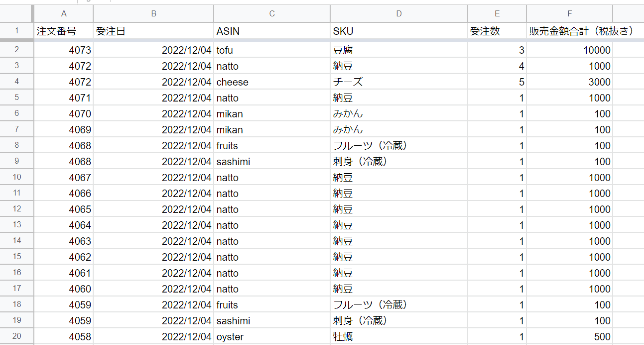Select entire column D via header
This screenshot has height=345, width=644.
click(399, 14)
